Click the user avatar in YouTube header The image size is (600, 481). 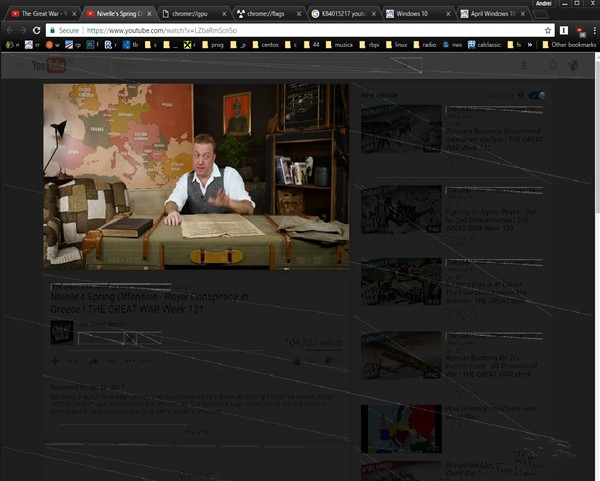pos(574,65)
